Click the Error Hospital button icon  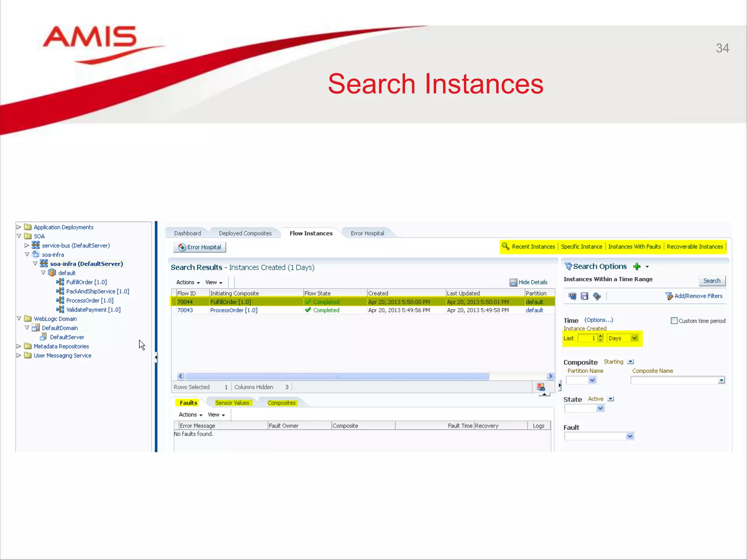182,247
